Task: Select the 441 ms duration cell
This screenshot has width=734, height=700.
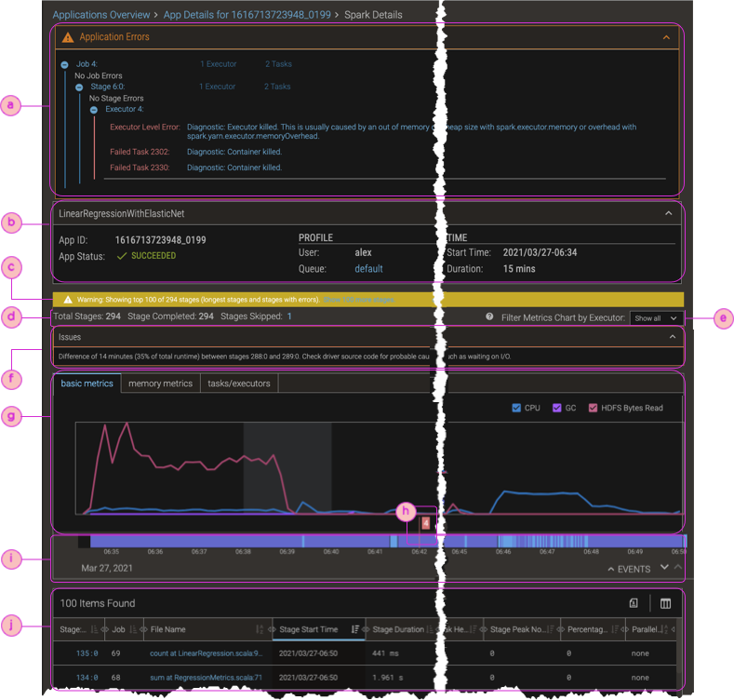Action: 385,653
